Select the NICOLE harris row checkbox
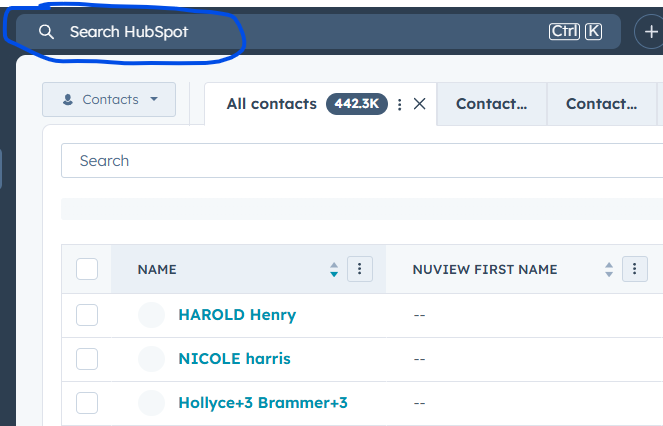 pyautogui.click(x=87, y=358)
